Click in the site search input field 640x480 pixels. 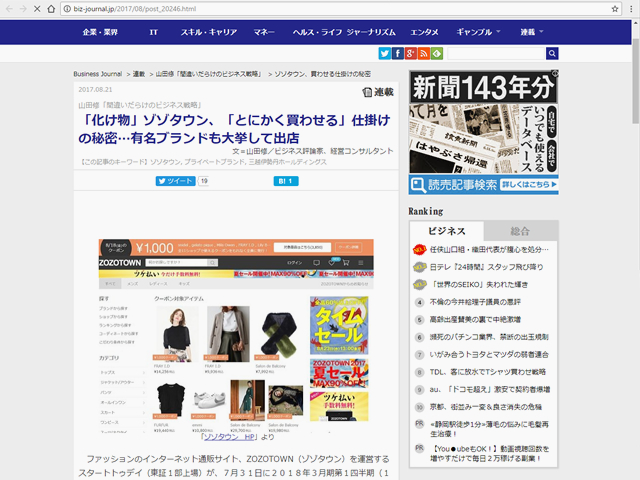(494, 53)
